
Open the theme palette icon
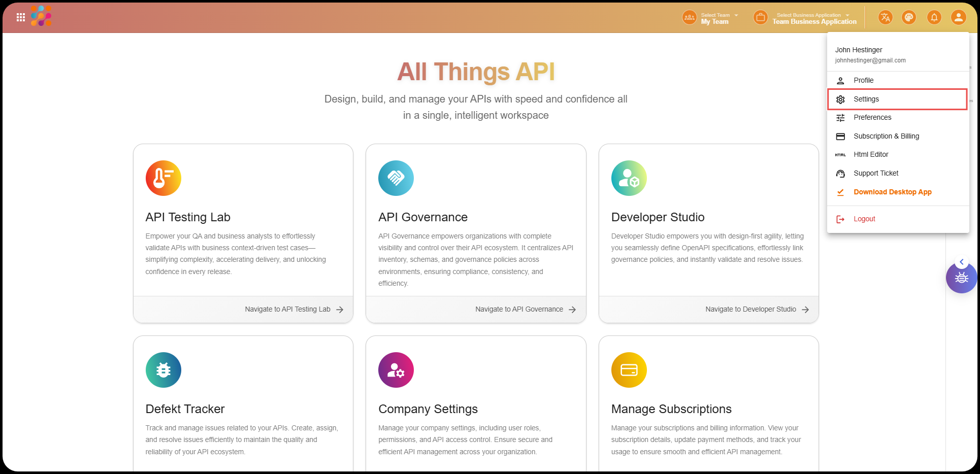(908, 18)
